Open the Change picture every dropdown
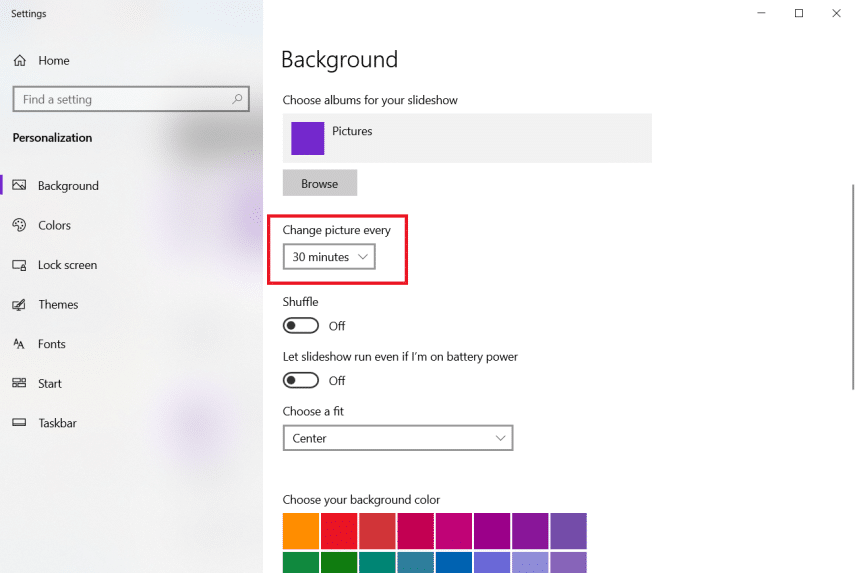 [329, 257]
